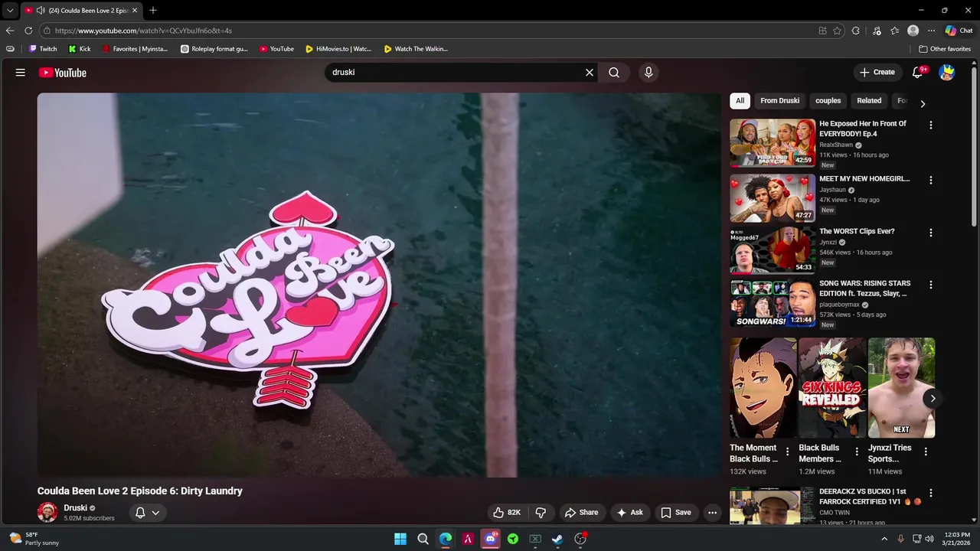980x551 pixels.
Task: Open options for The Moment Black Bulls short
Action: point(787,452)
